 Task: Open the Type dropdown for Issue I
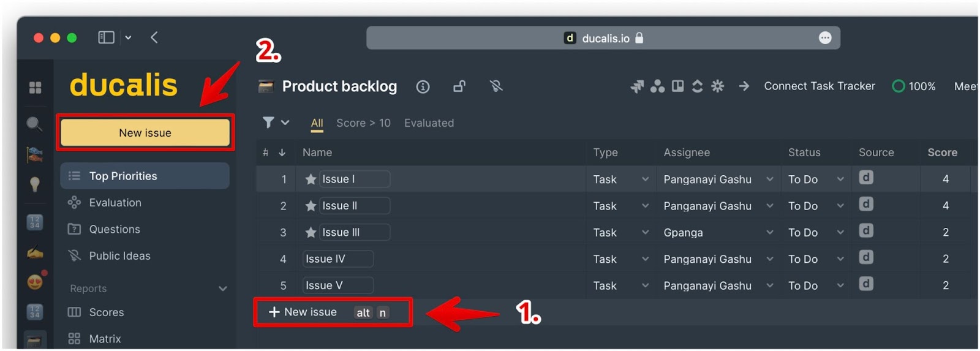pos(620,179)
